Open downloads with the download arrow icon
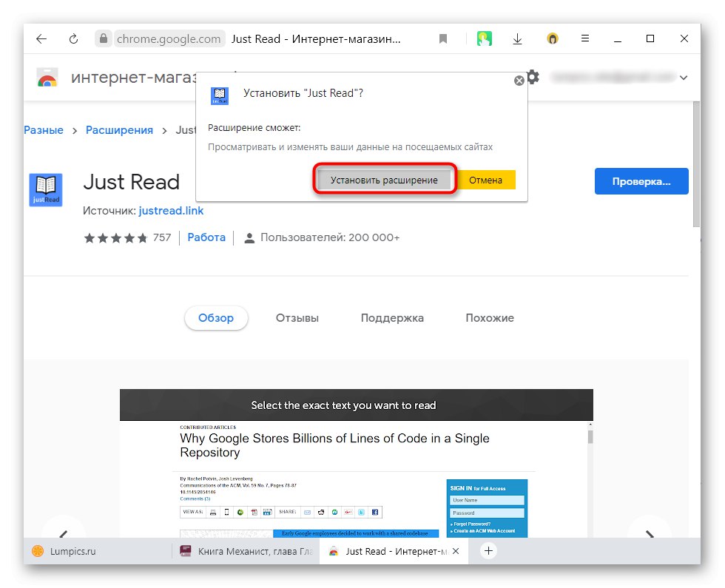725x588 pixels. [x=517, y=38]
